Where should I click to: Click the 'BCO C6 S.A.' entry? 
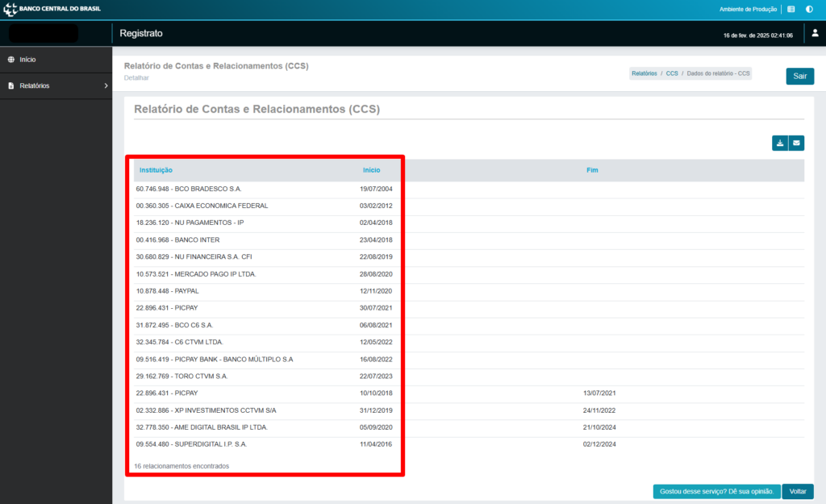pos(174,325)
